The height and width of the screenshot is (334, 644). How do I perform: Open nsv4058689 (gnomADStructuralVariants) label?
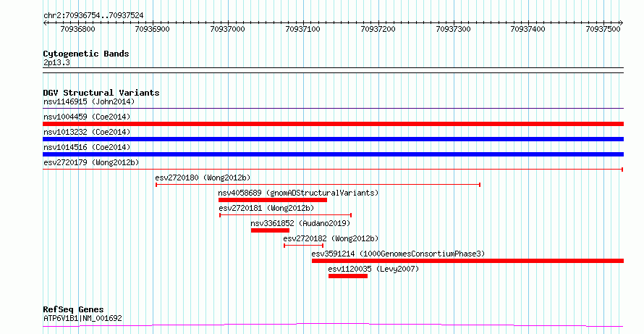pos(298,193)
